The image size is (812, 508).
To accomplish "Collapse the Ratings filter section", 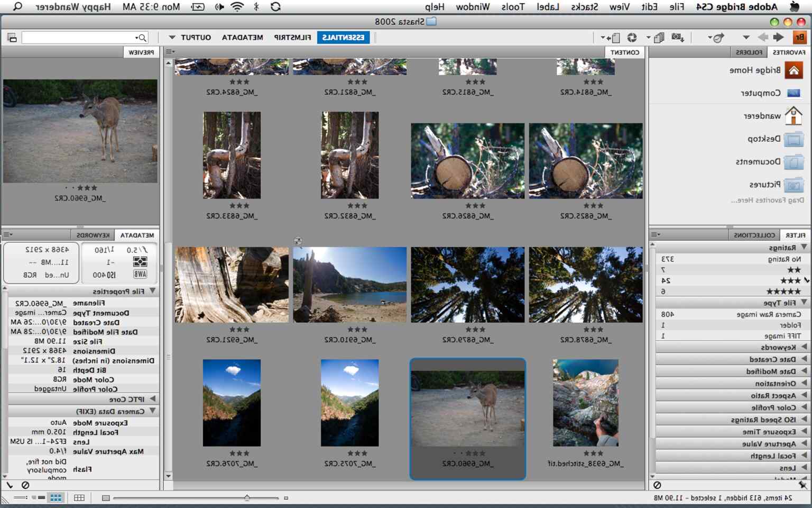I will [x=804, y=247].
